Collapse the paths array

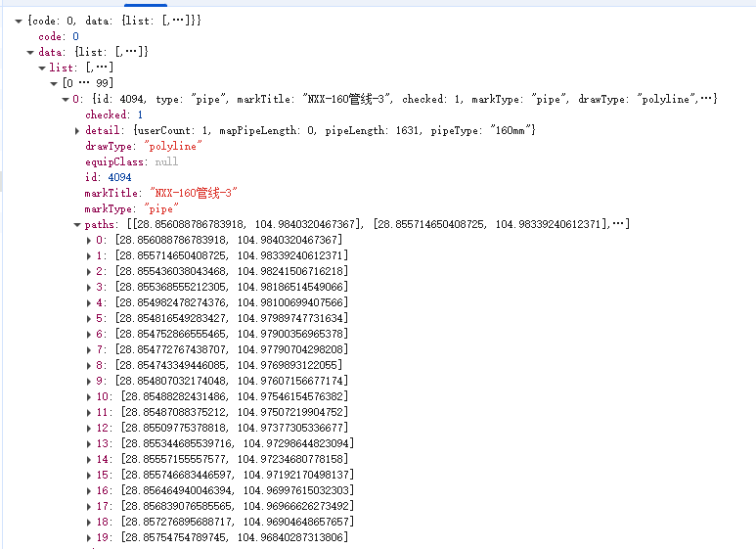click(77, 224)
